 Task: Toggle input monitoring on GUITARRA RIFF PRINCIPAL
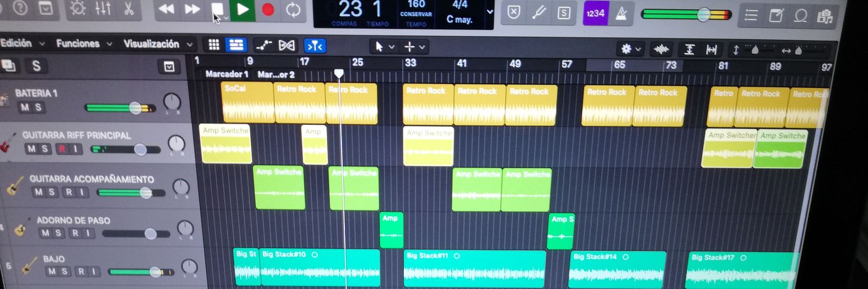75,149
